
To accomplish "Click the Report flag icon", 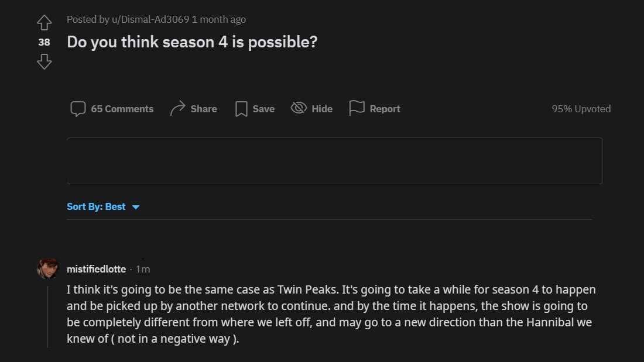I will (x=357, y=108).
